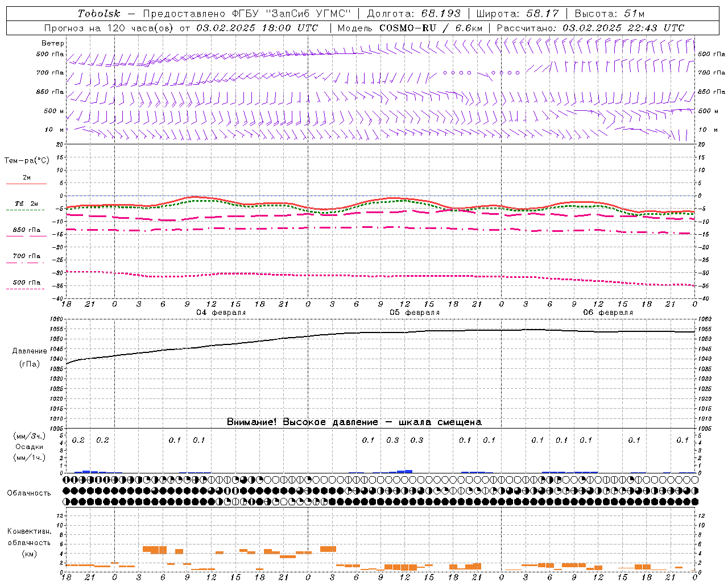Select the (мм/1ч.) unit label

pyautogui.click(x=30, y=458)
